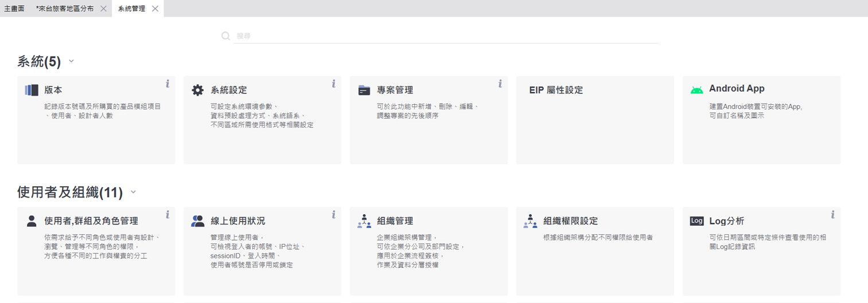This screenshot has height=303, width=868.
Task: Click the 組織權限設定 hierarchy icon
Action: [530, 221]
